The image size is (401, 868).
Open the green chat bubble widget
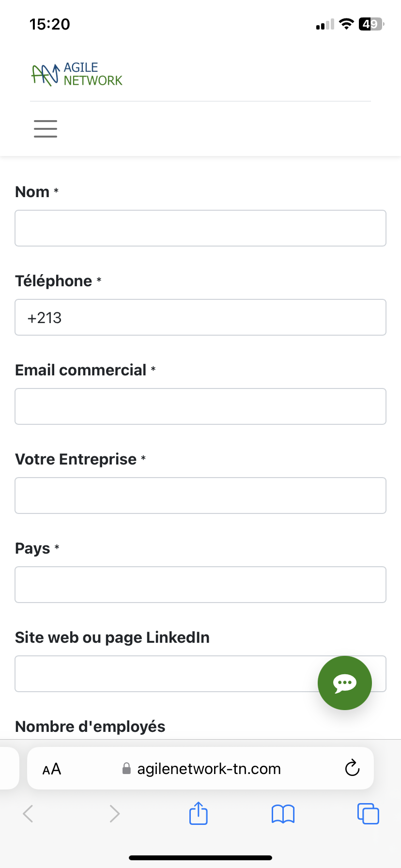[x=344, y=683]
